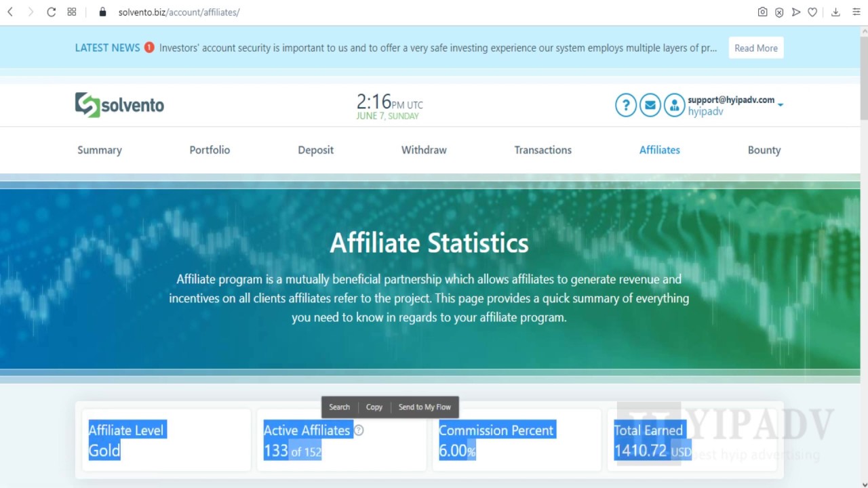View the Transactions tab
This screenshot has height=488, width=868.
tap(543, 150)
